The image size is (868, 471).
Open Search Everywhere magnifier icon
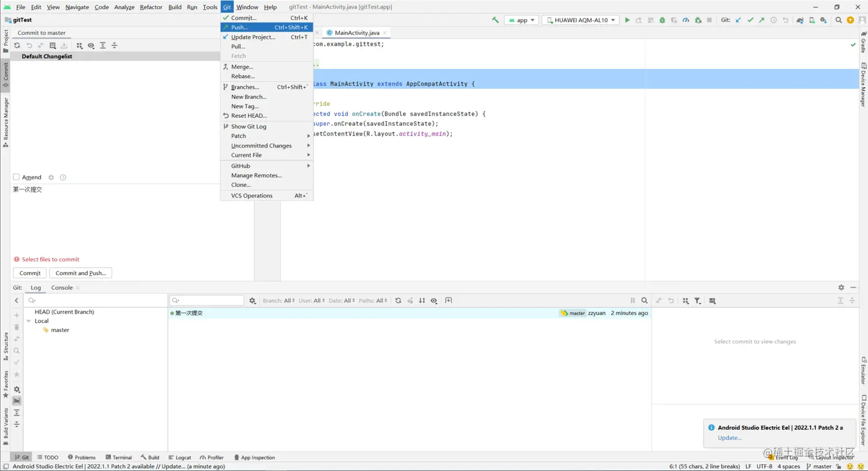[x=839, y=20]
